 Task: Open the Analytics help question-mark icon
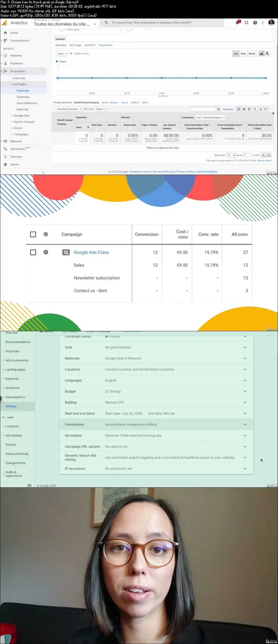coord(255,23)
